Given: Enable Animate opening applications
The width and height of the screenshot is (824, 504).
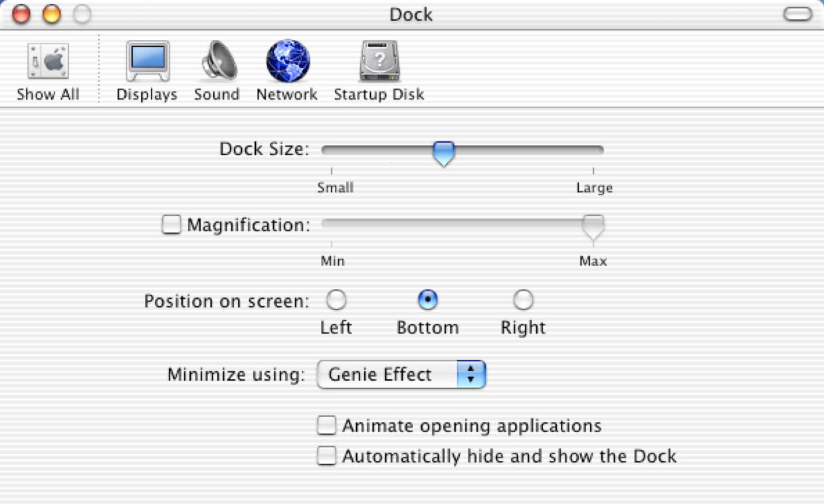Looking at the screenshot, I should (326, 426).
